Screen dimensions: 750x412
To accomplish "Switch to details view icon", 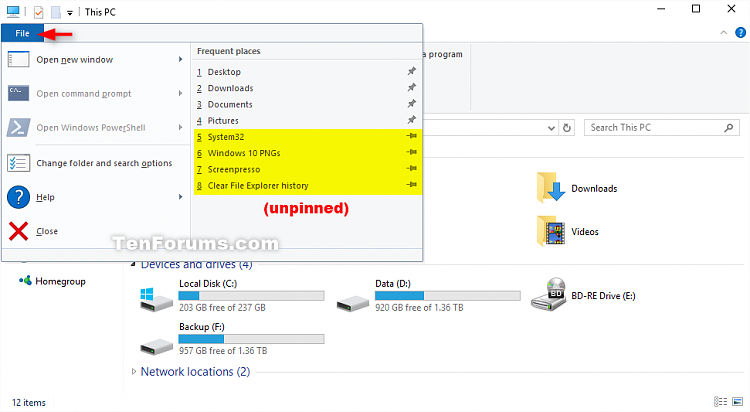I will (x=720, y=401).
